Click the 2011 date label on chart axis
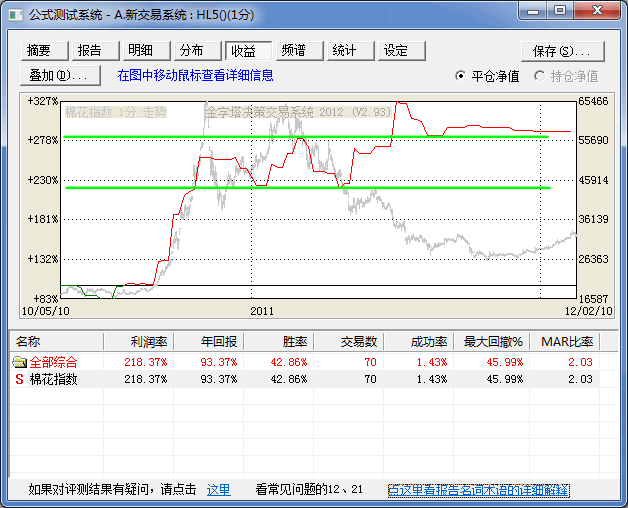 262,311
